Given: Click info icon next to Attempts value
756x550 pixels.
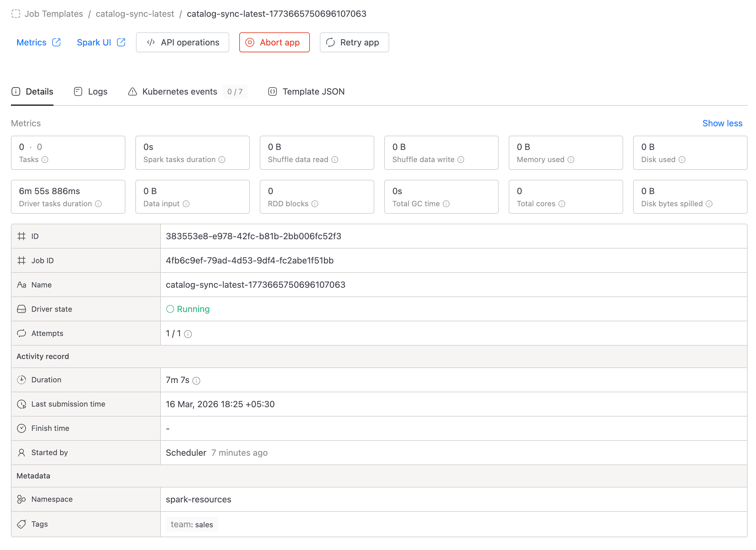Looking at the screenshot, I should (x=188, y=334).
